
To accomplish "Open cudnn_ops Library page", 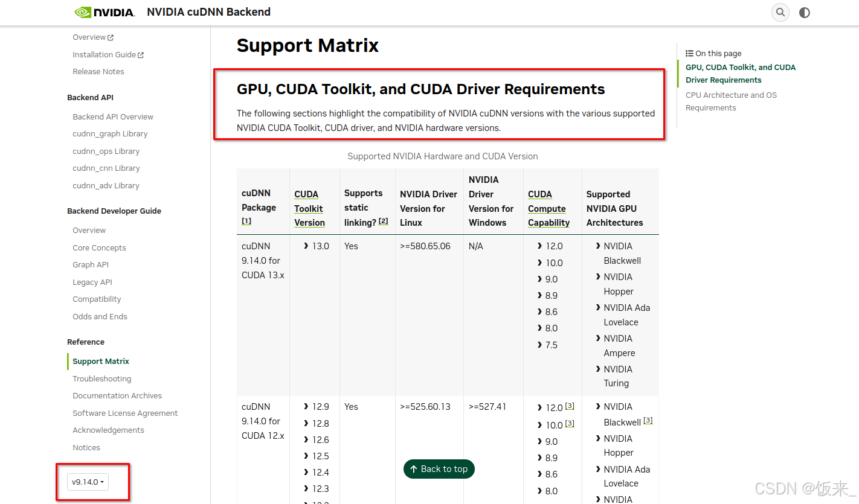I will click(106, 151).
